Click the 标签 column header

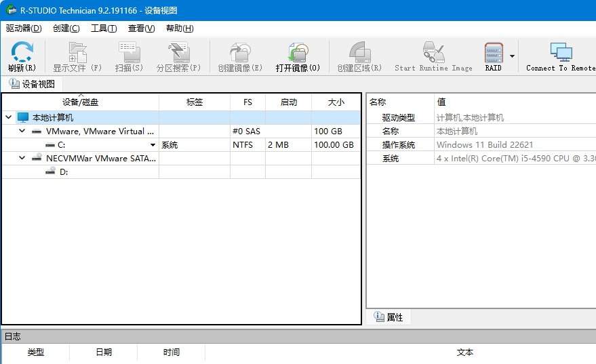pyautogui.click(x=195, y=102)
